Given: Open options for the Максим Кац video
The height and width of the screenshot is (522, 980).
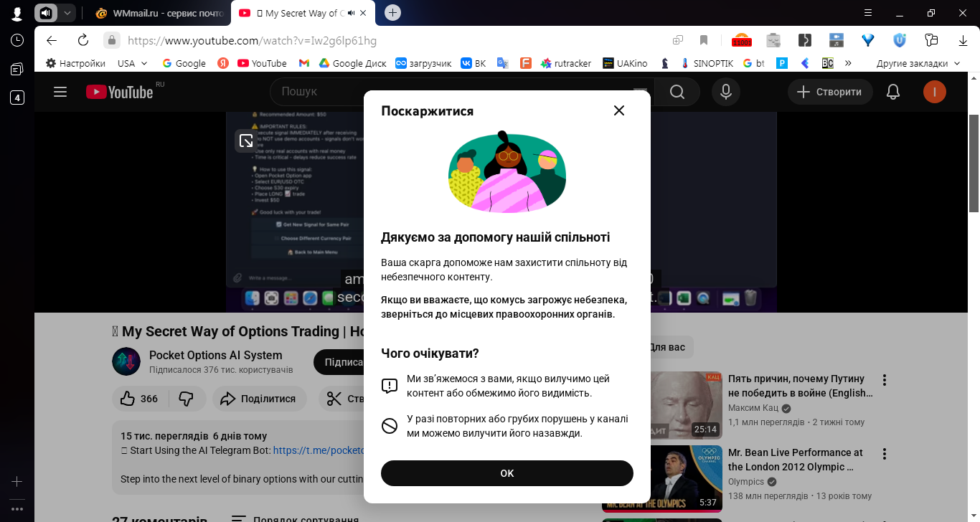Looking at the screenshot, I should [x=885, y=380].
